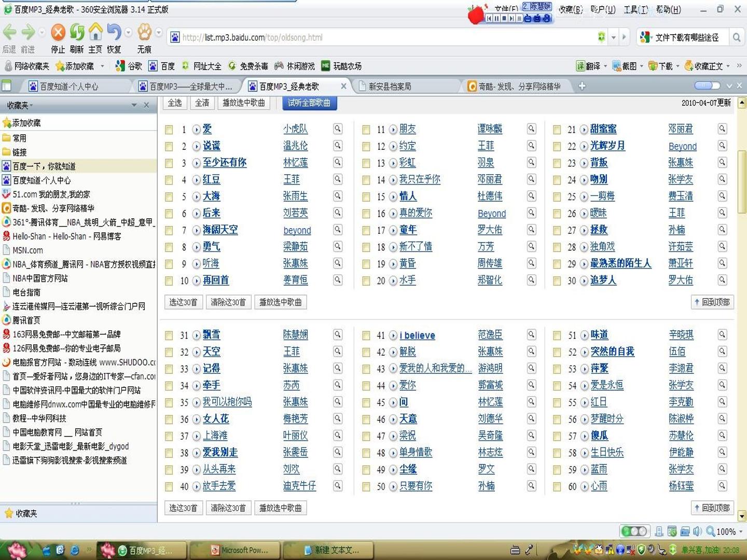Tick the checkbox for song 11 朋友
Screen dimensions: 747x560
pos(366,130)
